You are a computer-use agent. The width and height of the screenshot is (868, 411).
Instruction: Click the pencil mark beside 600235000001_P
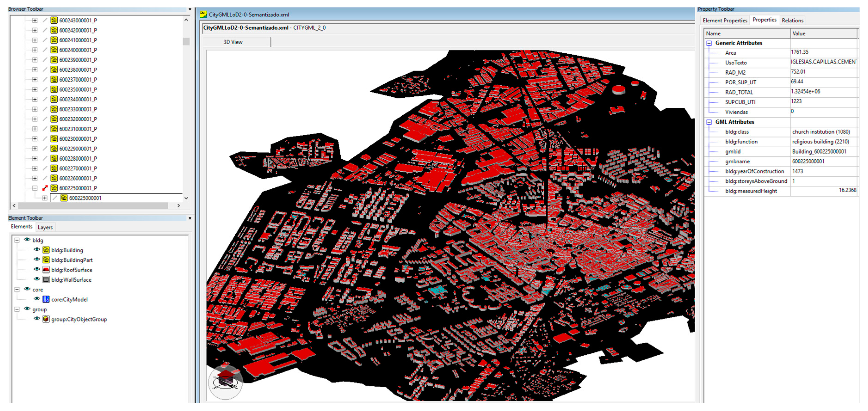45,89
